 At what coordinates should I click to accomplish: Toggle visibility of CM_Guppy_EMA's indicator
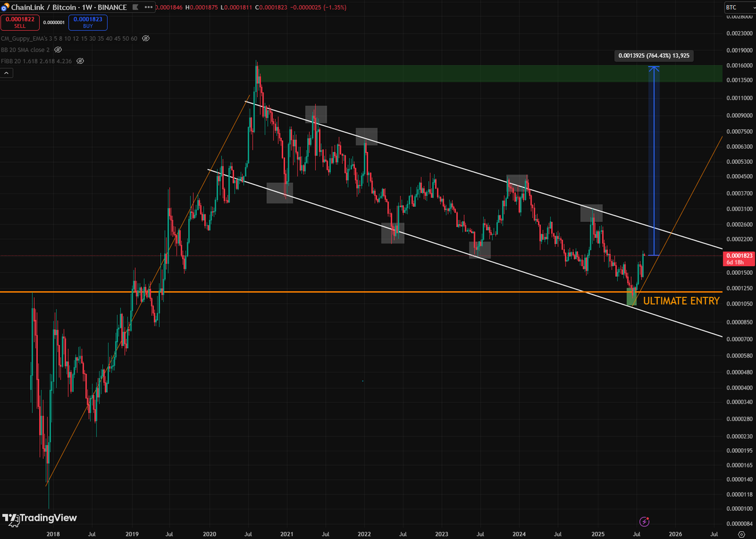pyautogui.click(x=146, y=38)
